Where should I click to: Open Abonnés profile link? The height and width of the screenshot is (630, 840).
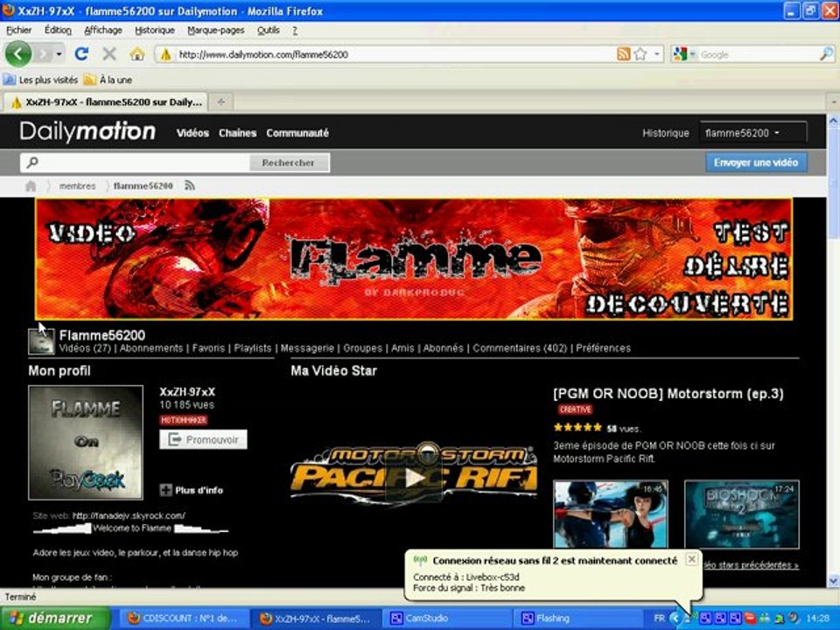tap(443, 348)
